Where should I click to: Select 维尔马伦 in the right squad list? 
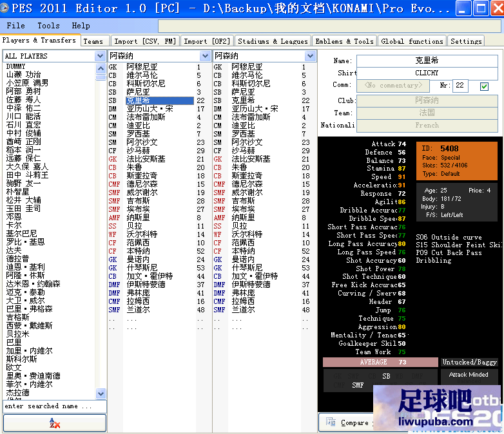[247, 75]
